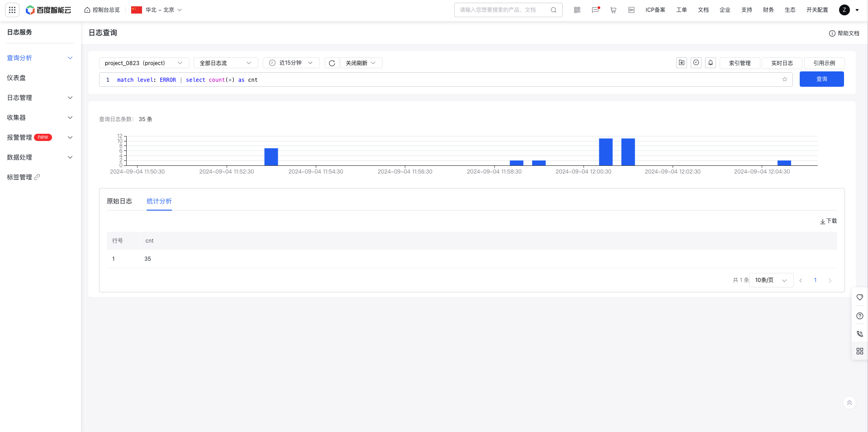Open the 华北-北京 region selector
Screen dimensions: 868x432
click(x=157, y=10)
